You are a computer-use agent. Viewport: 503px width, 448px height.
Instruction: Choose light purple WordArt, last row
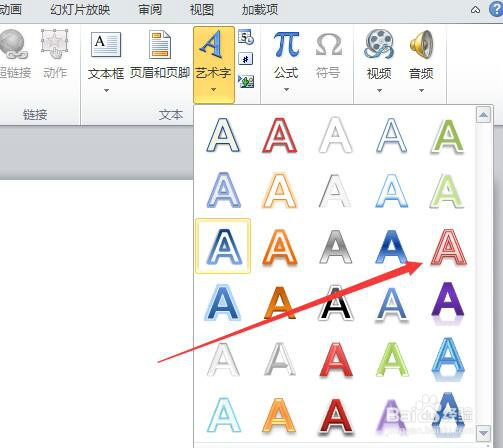(391, 416)
